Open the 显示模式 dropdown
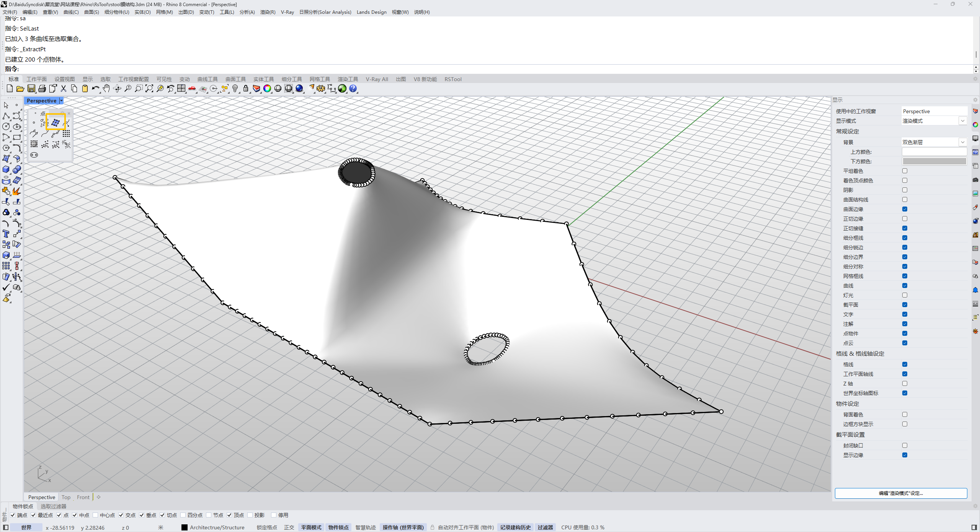 point(962,121)
